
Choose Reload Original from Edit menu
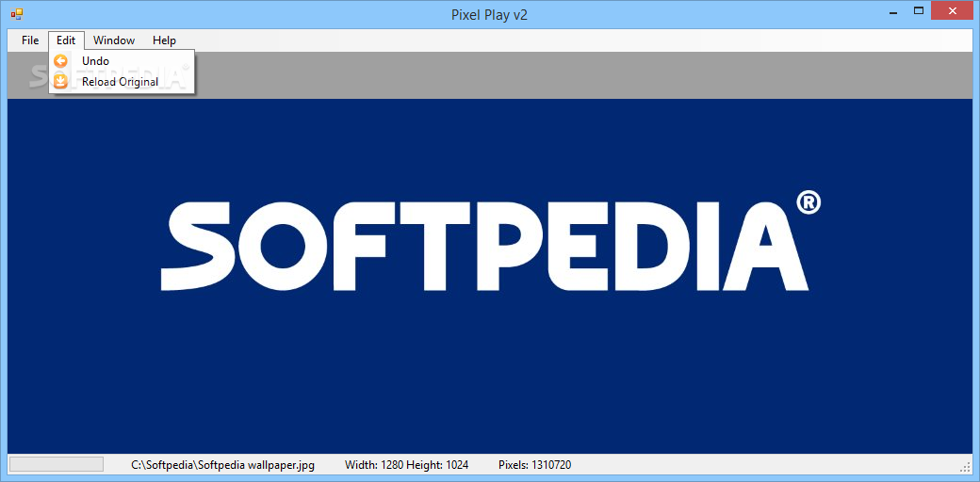(122, 82)
